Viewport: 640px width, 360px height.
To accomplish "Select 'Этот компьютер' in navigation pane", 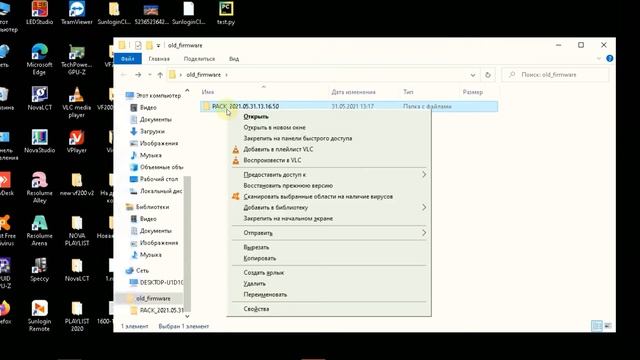I will pos(158,96).
